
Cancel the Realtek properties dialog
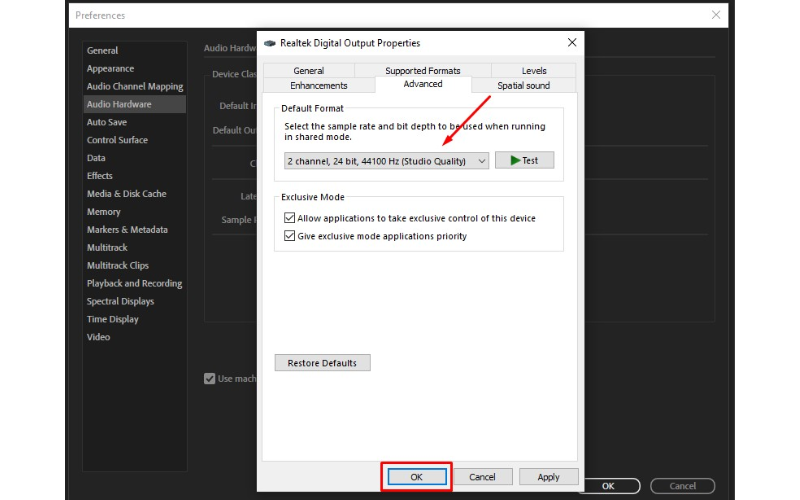click(x=482, y=477)
